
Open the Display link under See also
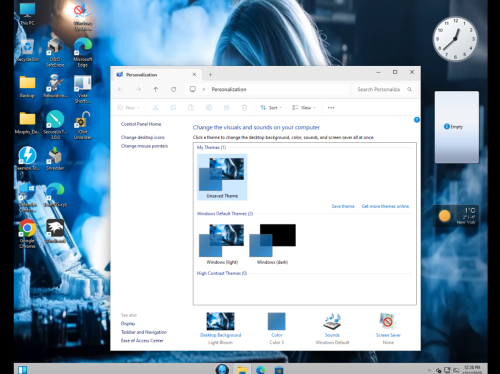coord(128,323)
